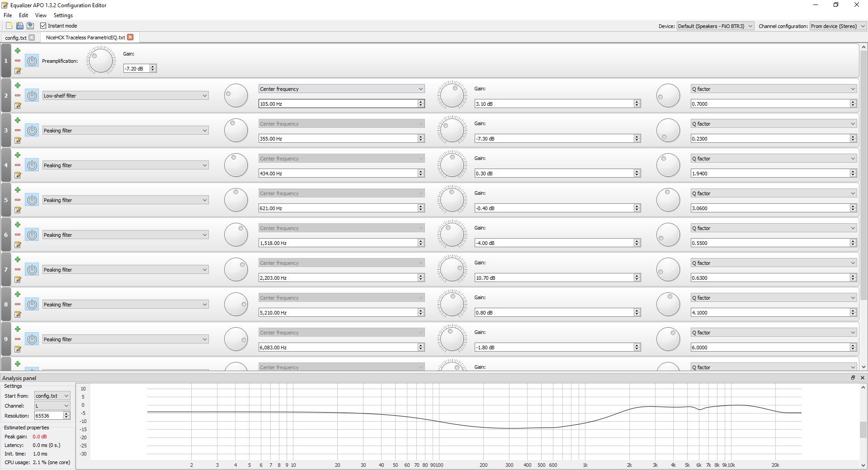Image resolution: width=868 pixels, height=470 pixels.
Task: Close the config.txt tab with its close icon
Action: click(x=32, y=38)
